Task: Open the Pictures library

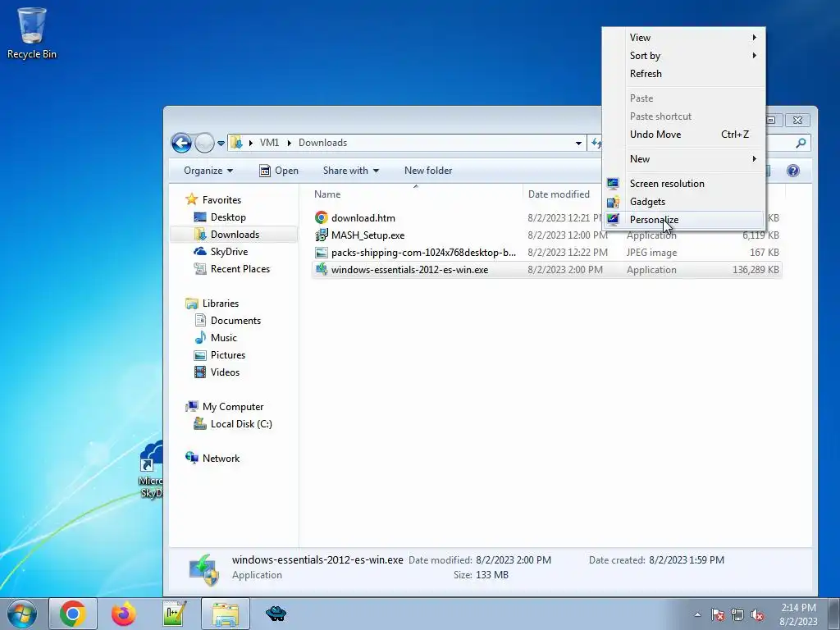Action: (x=220, y=354)
